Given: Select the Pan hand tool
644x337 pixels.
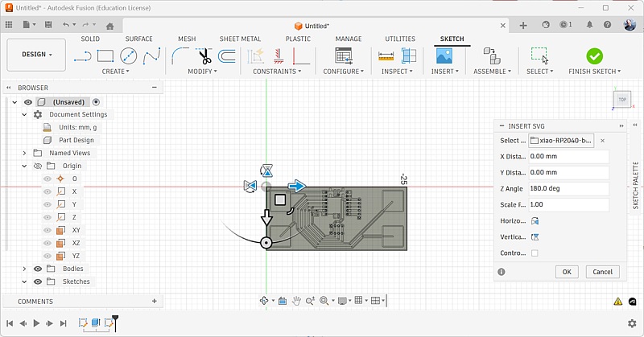Looking at the screenshot, I should (x=296, y=301).
